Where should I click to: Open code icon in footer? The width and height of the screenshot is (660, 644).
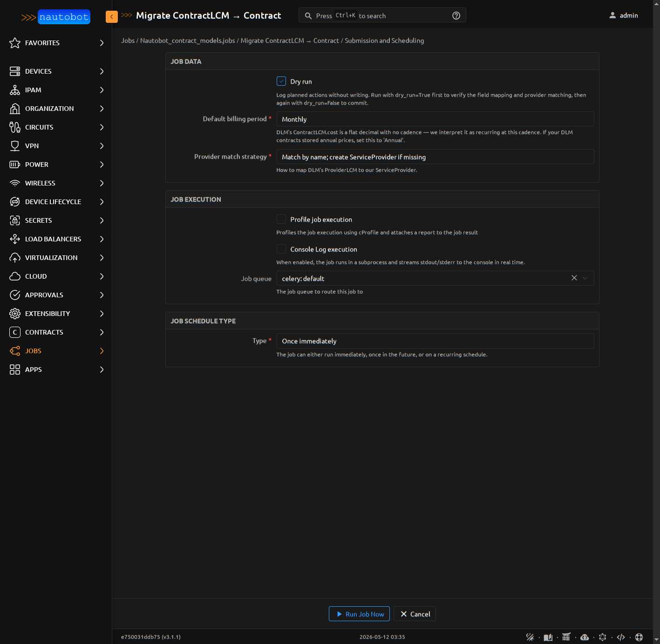coord(621,637)
